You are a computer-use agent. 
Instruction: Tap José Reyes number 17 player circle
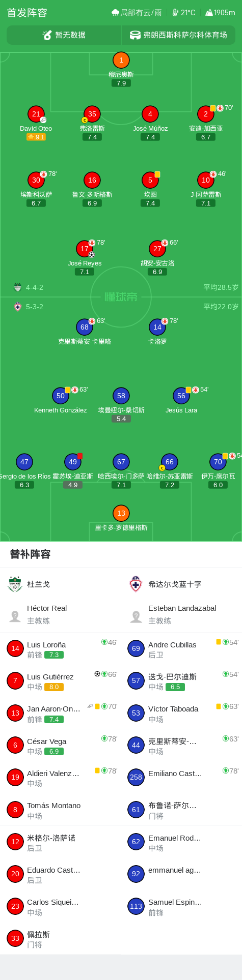(85, 249)
